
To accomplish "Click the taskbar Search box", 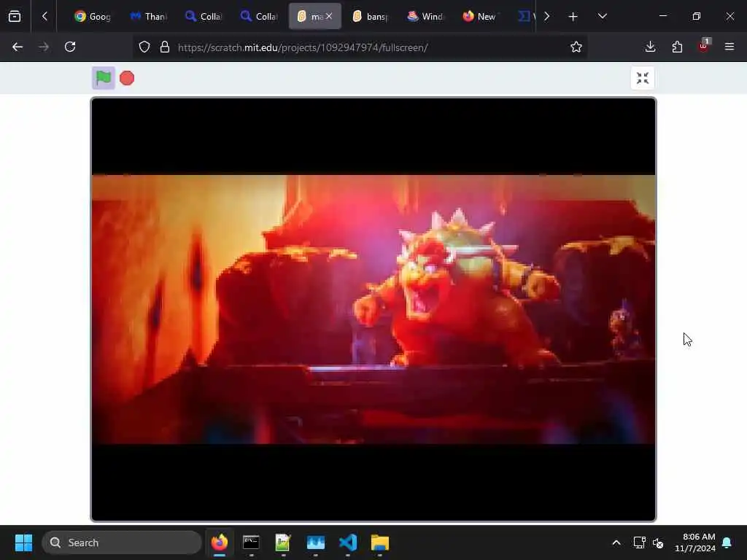I will [122, 542].
